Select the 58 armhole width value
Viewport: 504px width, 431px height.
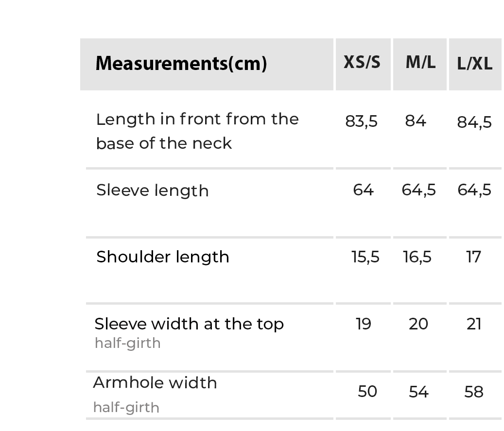(x=474, y=392)
